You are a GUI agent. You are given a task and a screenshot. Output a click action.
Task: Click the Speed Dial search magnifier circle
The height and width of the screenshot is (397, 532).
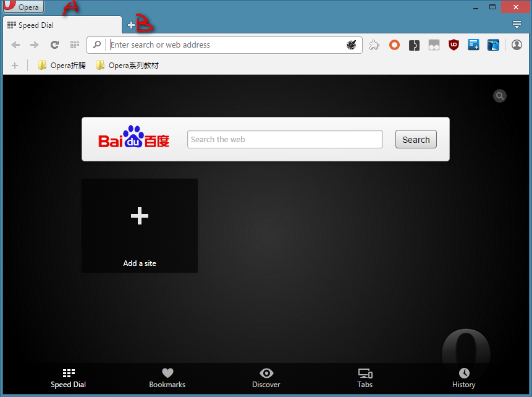[x=500, y=96]
